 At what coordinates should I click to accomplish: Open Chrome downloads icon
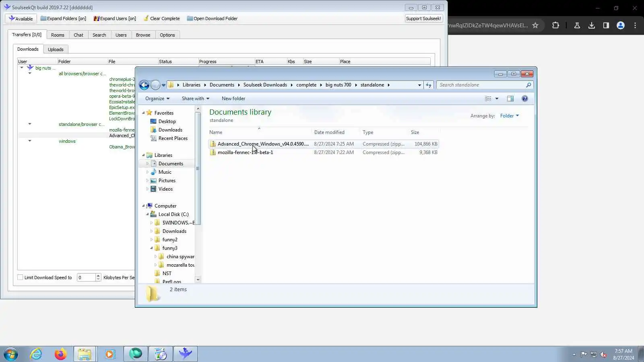[592, 25]
